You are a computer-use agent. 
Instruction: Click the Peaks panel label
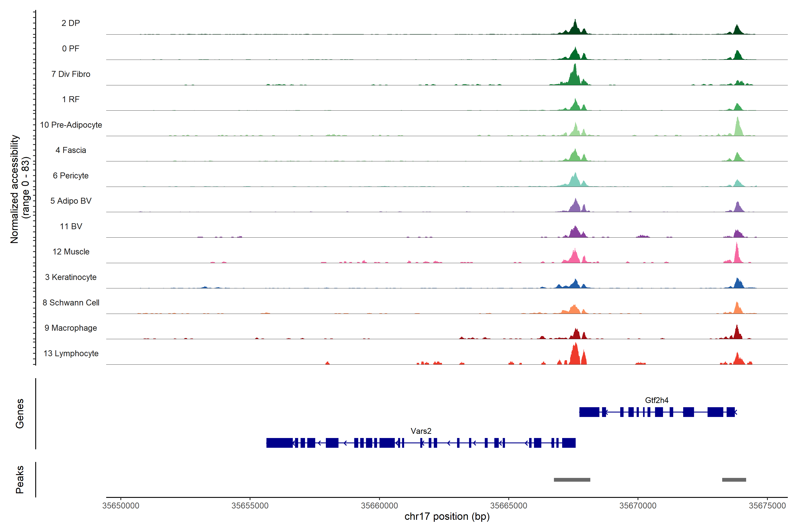click(x=20, y=479)
